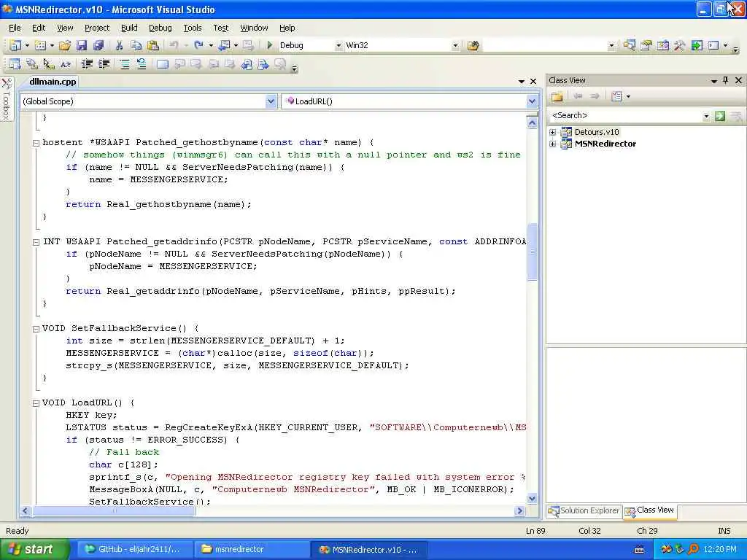Open the Test menu
This screenshot has height=560, width=747.
[220, 28]
